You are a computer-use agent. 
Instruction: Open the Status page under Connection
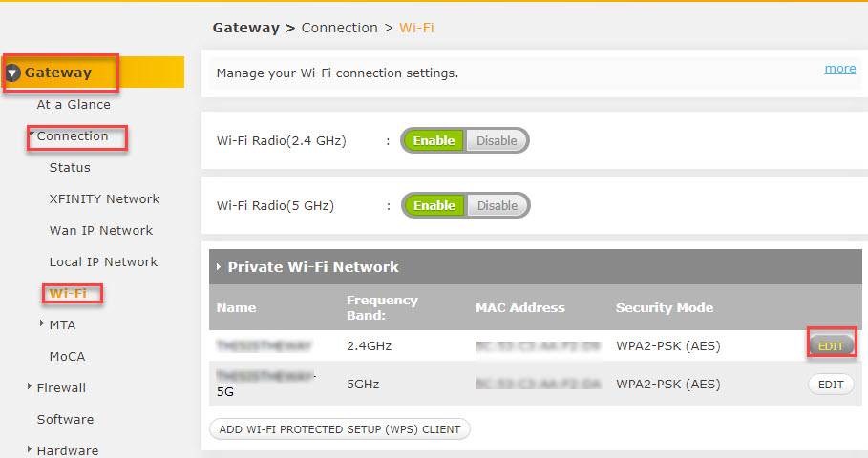coord(70,167)
